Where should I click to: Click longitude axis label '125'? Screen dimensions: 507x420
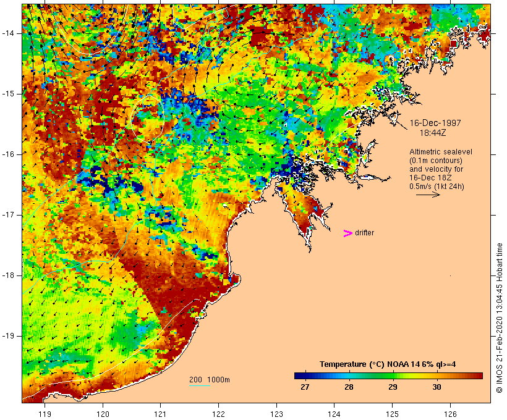tap(392, 414)
